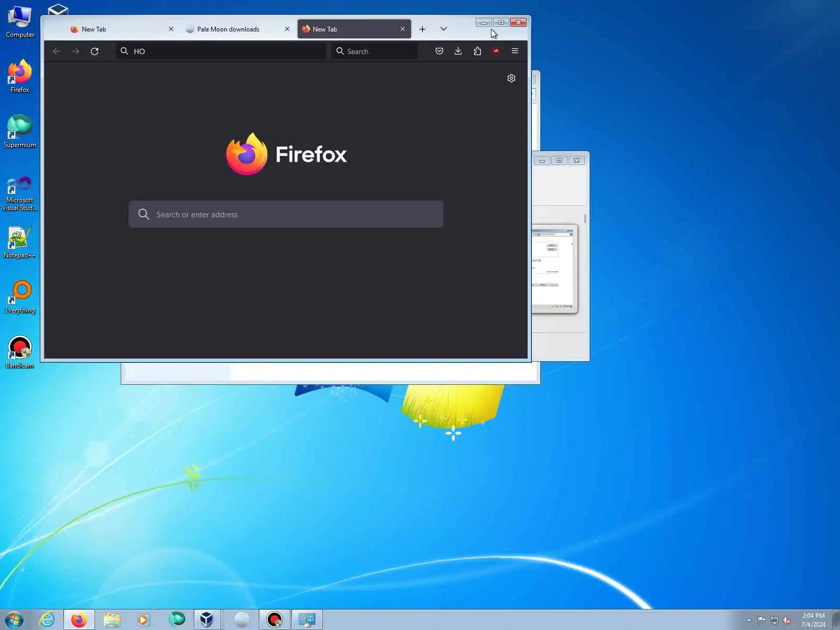Reload the current Firefox page
840x630 pixels.
point(94,51)
